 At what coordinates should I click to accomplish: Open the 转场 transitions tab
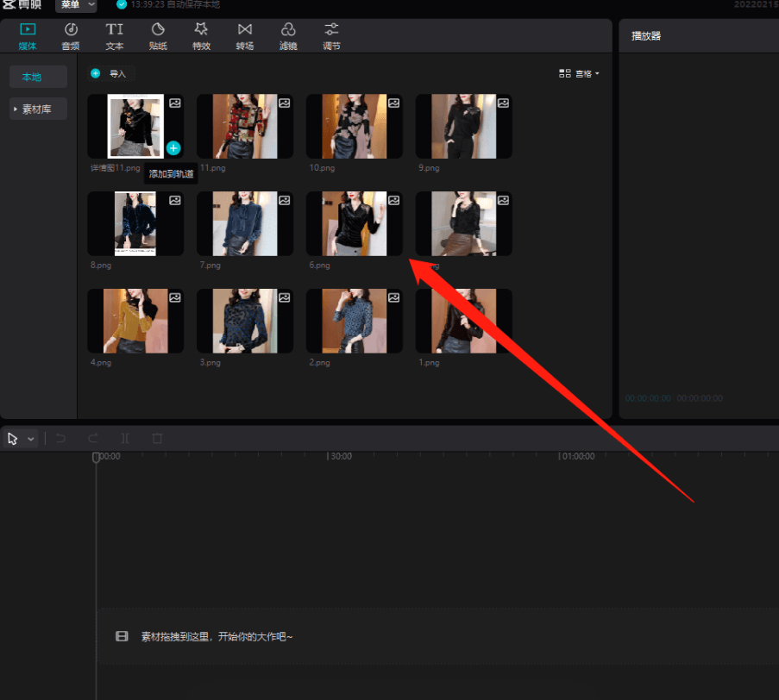244,37
